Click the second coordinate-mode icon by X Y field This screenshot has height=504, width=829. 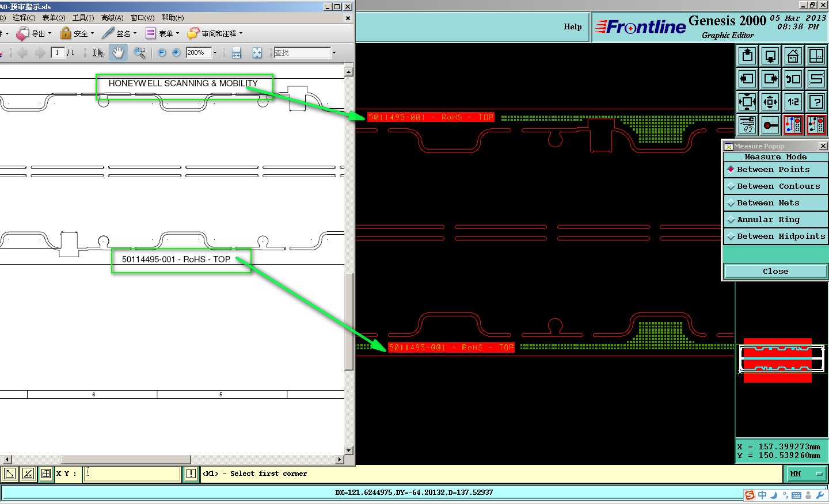[28, 474]
